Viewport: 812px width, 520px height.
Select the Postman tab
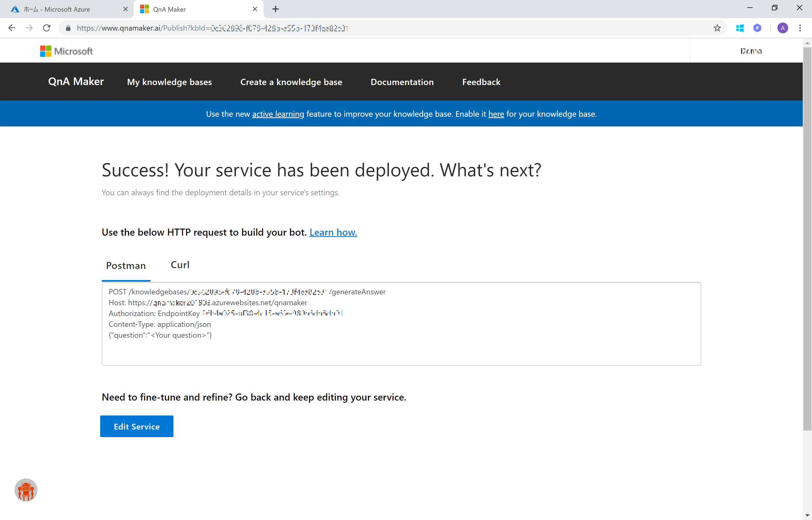[x=126, y=266]
